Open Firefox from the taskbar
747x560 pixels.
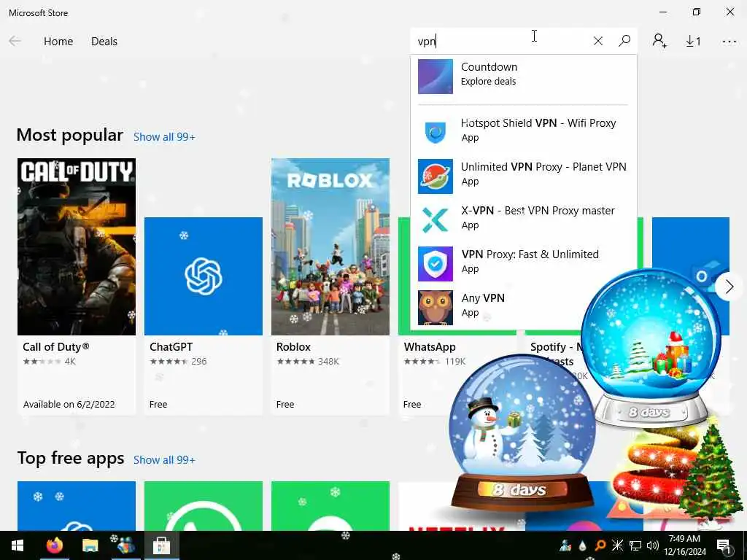pos(54,545)
